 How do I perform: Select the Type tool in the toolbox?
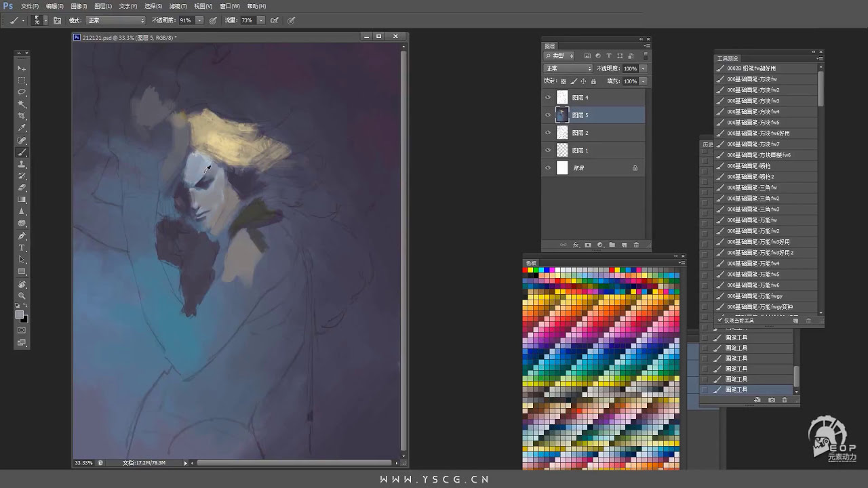point(22,247)
